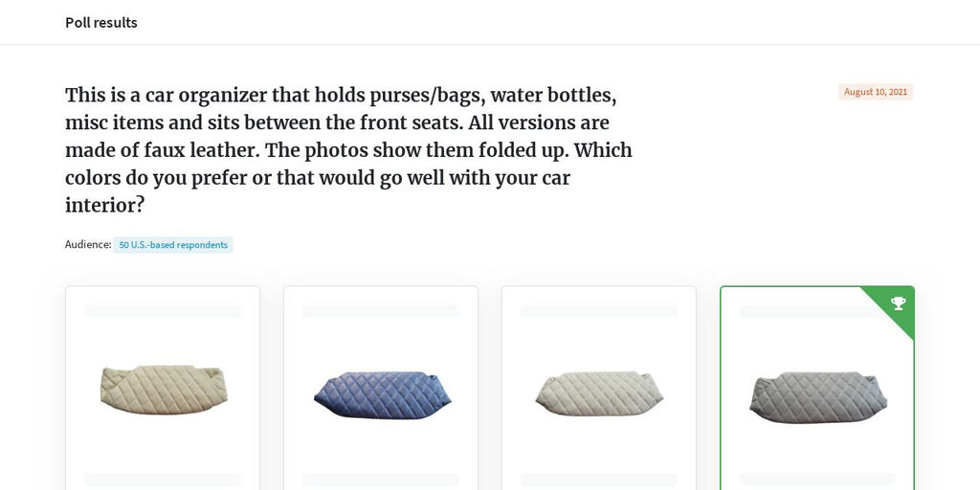
Task: Click the poll question heading text
Action: [x=348, y=150]
